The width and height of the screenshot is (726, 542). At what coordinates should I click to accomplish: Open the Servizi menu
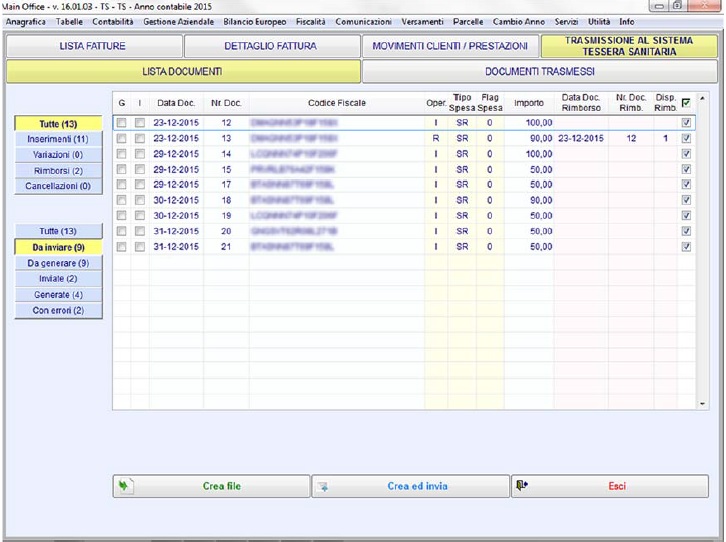(566, 22)
